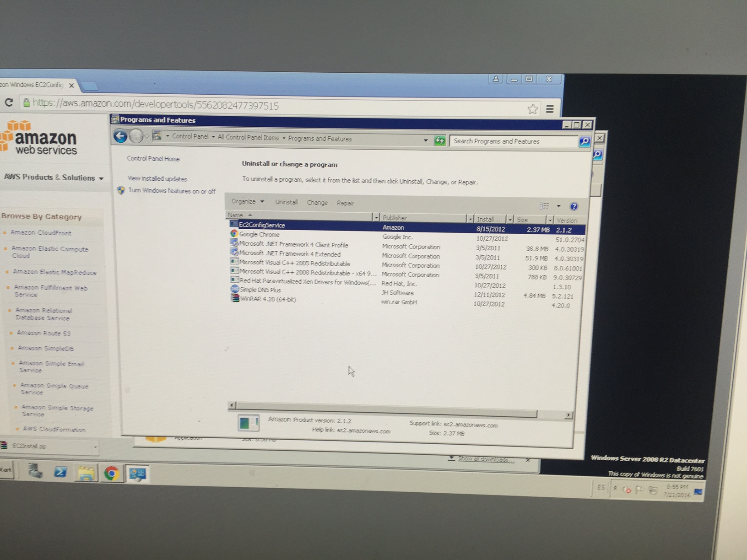This screenshot has width=747, height=560.
Task: Open the view options dropdown arrow
Action: (x=558, y=206)
